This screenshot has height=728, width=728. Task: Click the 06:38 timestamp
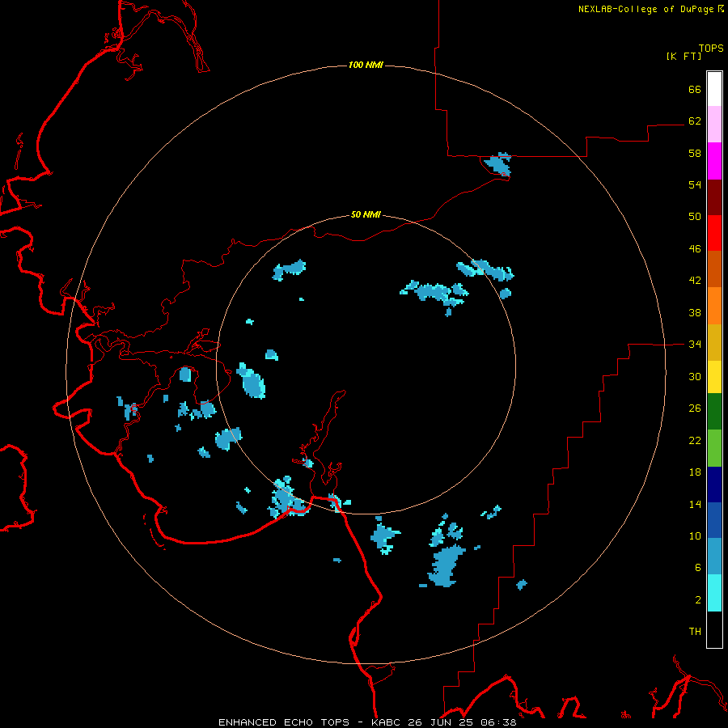(x=497, y=722)
